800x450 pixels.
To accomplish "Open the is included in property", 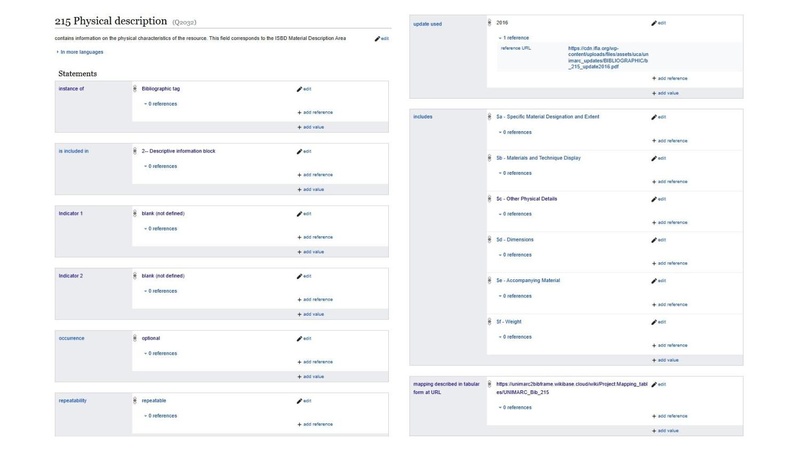I will click(73, 151).
